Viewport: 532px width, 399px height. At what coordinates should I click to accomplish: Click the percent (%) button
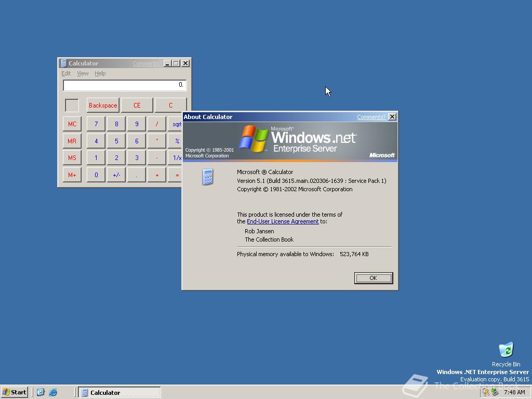[x=175, y=141]
